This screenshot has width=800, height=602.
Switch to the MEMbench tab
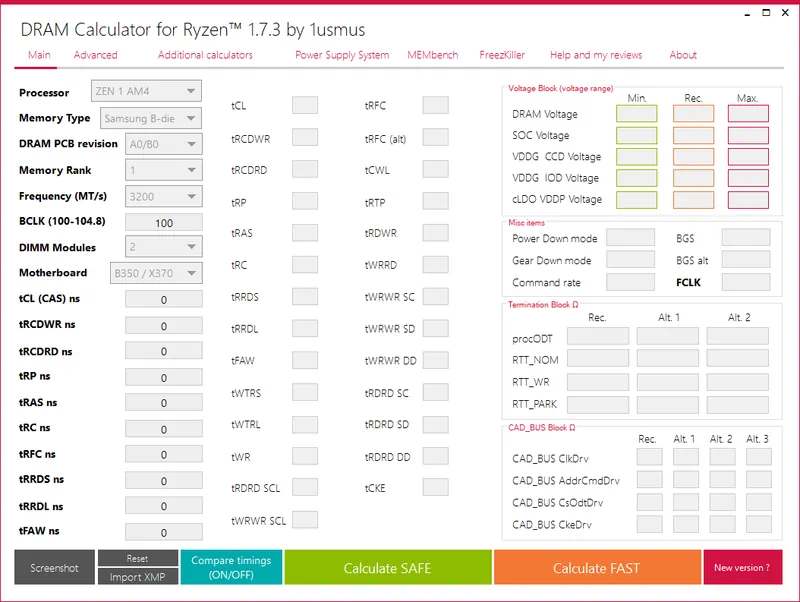click(x=433, y=55)
